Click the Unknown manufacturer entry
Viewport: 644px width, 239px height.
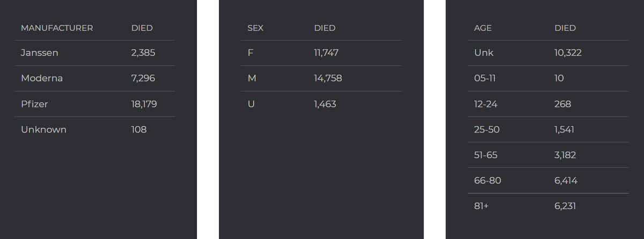43,129
